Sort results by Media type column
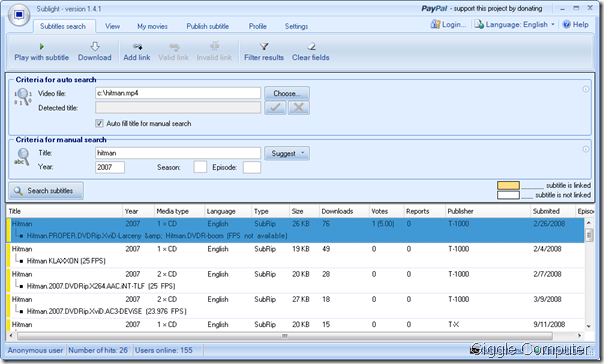 pos(179,211)
